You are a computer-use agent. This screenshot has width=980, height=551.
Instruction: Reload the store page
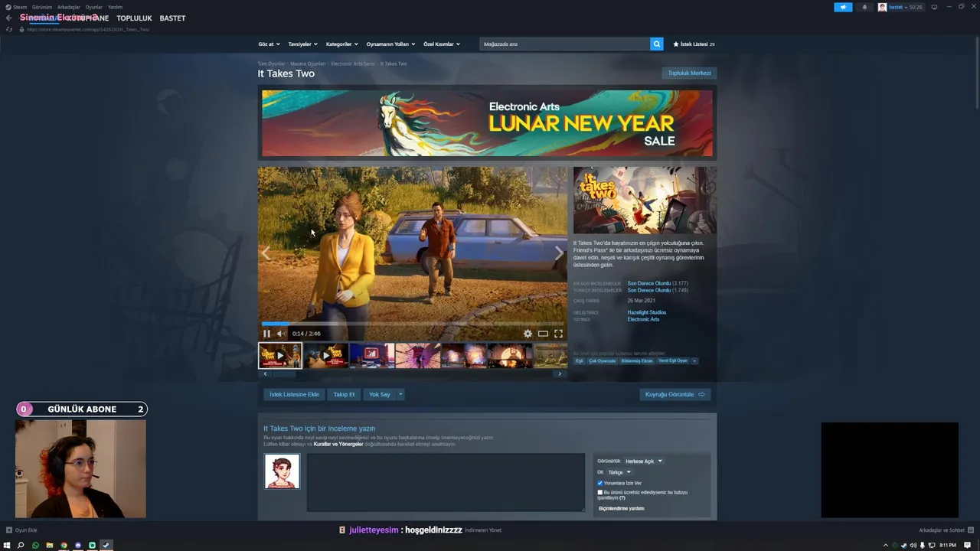click(x=9, y=29)
